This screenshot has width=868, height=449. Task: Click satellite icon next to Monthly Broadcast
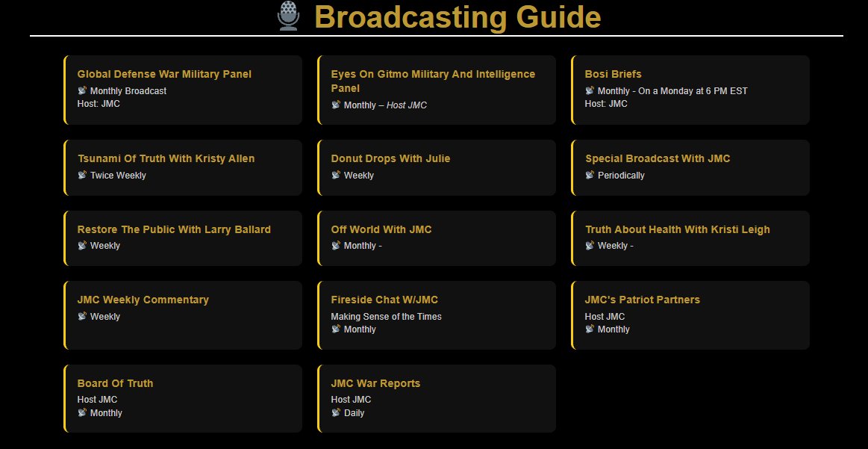(82, 90)
